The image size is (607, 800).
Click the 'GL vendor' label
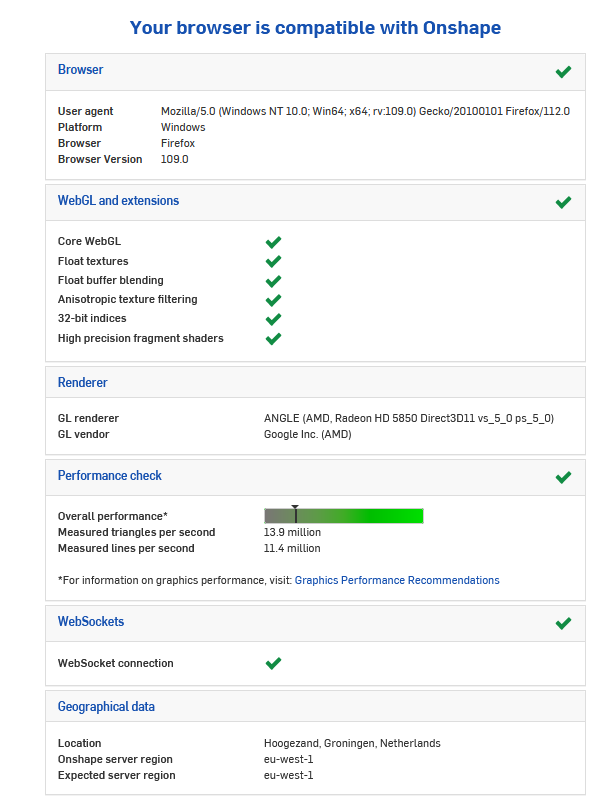click(x=84, y=434)
